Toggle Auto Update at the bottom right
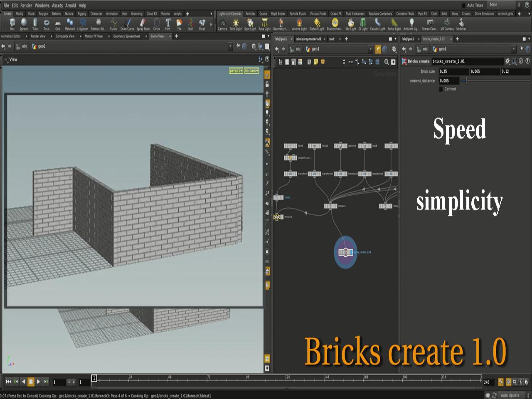Viewport: 532px width, 399px height. tap(510, 395)
